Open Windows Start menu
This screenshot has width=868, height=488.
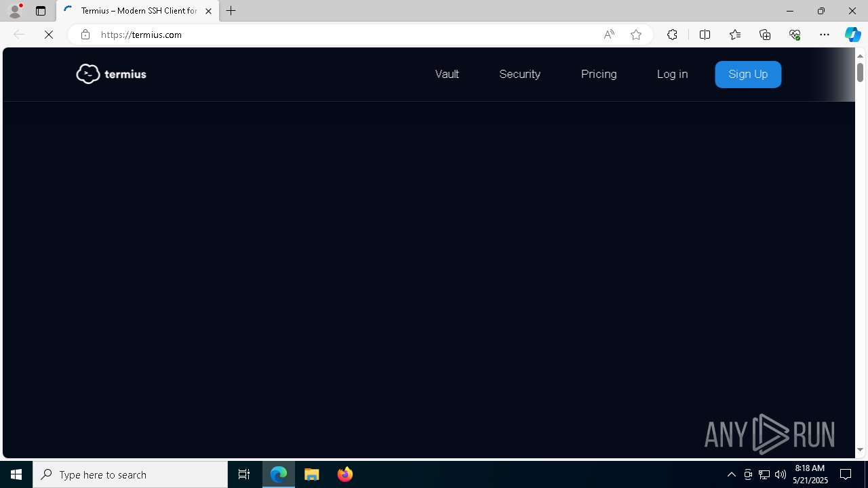click(x=16, y=474)
